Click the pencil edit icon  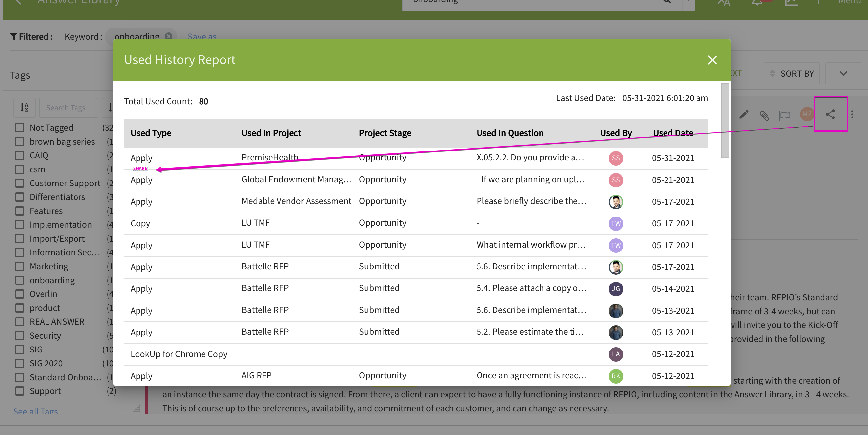tap(744, 115)
